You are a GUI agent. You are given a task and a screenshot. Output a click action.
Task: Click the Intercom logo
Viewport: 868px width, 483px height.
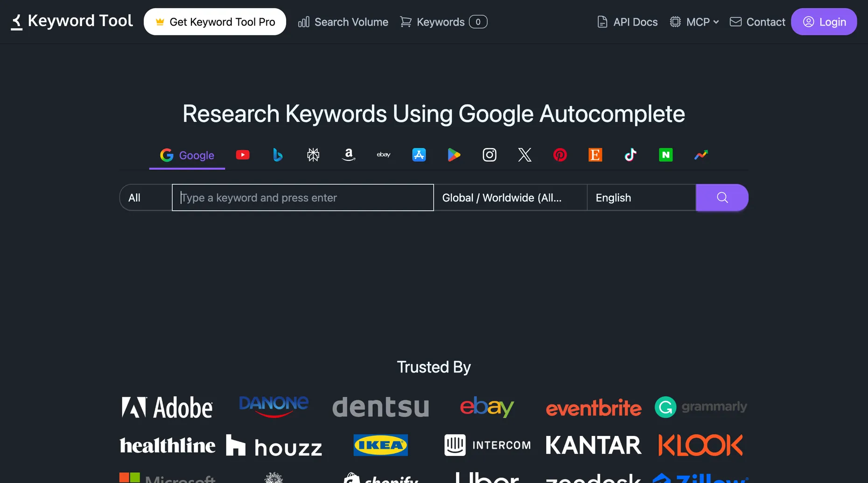[487, 445]
